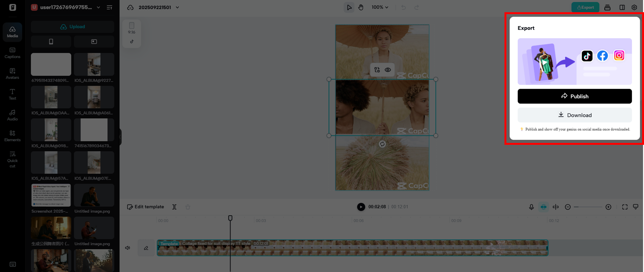Screen dimensions: 644x272
Task: Expand the user workspace dropdown arrow
Action: pyautogui.click(x=98, y=7)
